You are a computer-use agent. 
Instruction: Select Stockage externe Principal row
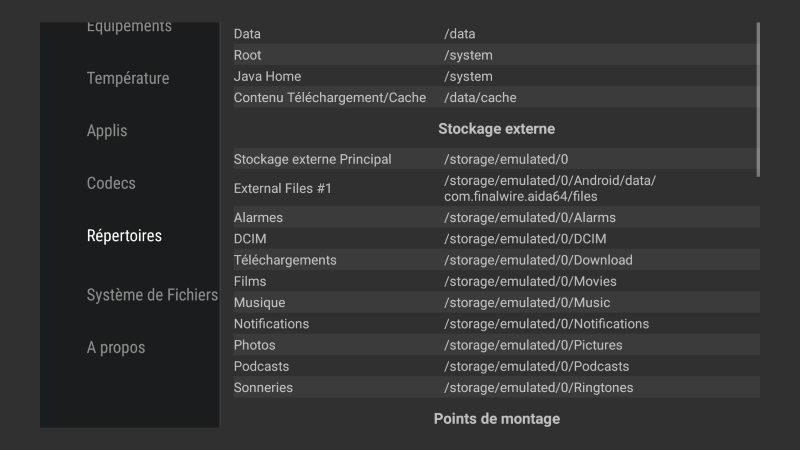[495, 159]
